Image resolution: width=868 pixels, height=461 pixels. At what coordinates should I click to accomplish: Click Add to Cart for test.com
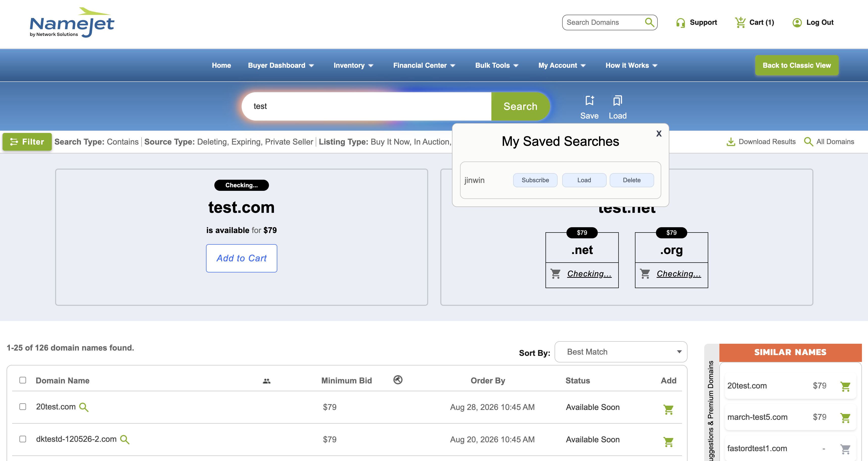(x=242, y=258)
